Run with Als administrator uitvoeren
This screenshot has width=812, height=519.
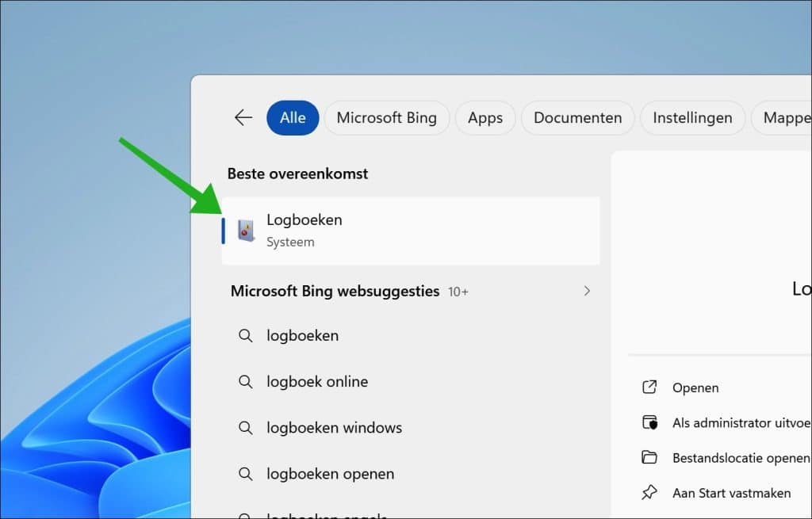pyautogui.click(x=741, y=423)
